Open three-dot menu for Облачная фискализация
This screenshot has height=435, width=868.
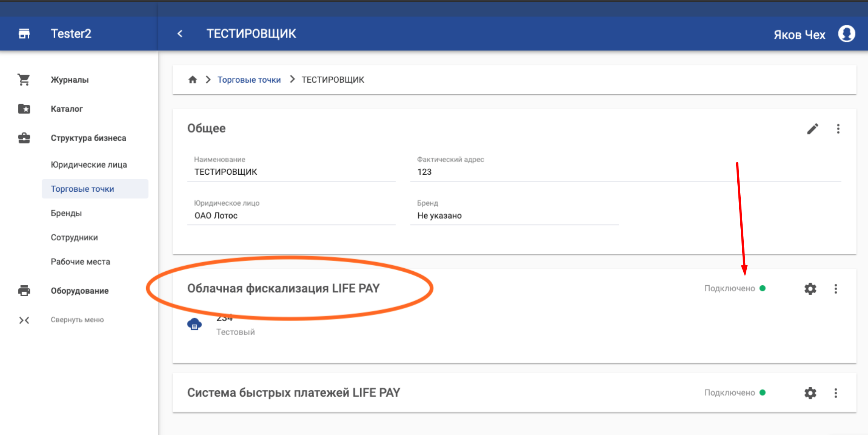[836, 289]
